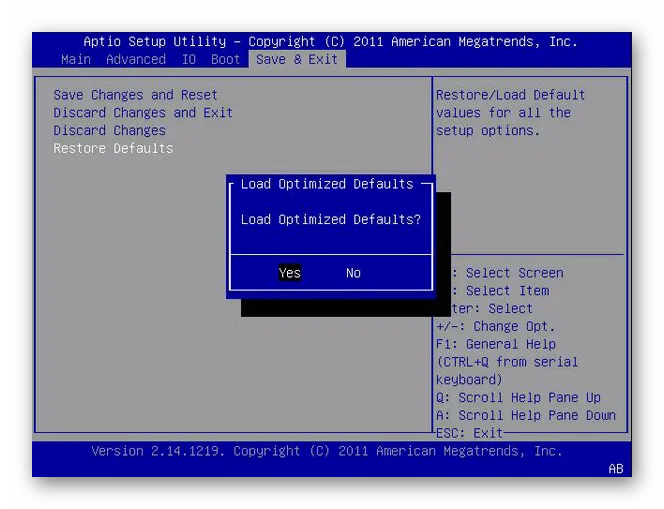Screen dimensions: 664x509
Task: Click the 'keyboard)' help line
Action: tap(469, 379)
